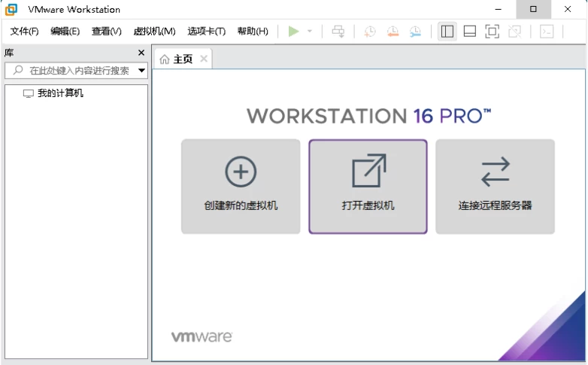Screen dimensions: 588x365
Task: Click the console view terminal icon
Action: pyautogui.click(x=547, y=31)
